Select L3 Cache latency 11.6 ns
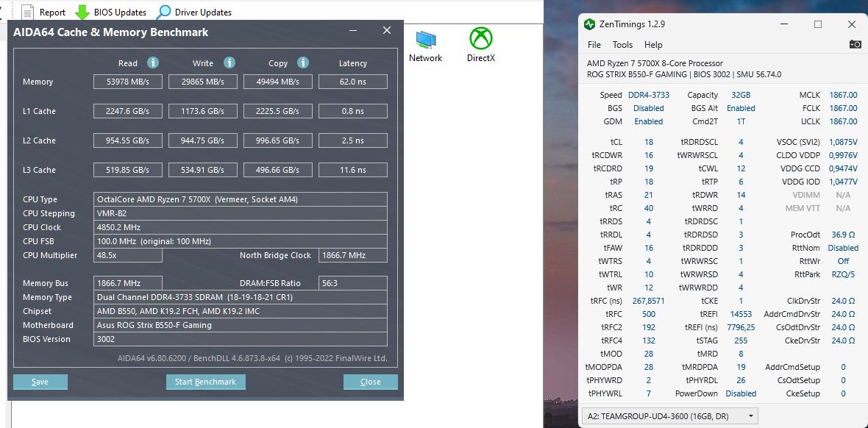Screen dimensions: 868x428 coord(353,170)
